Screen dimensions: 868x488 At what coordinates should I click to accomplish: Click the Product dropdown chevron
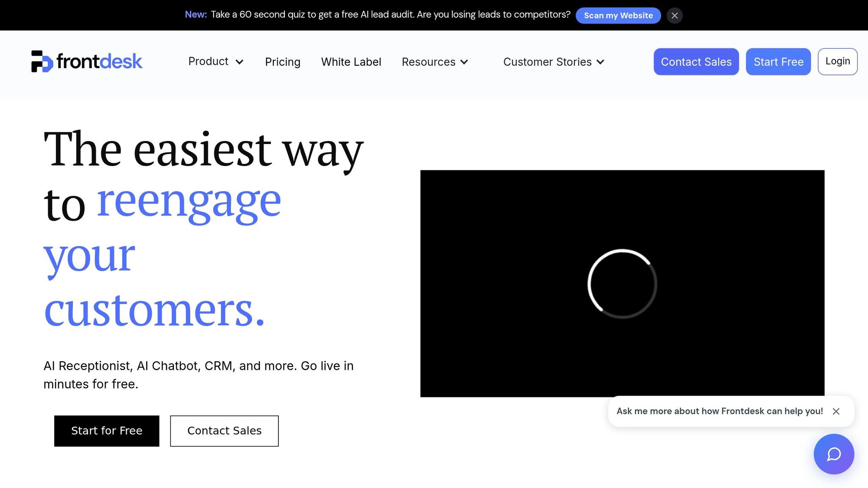point(239,62)
